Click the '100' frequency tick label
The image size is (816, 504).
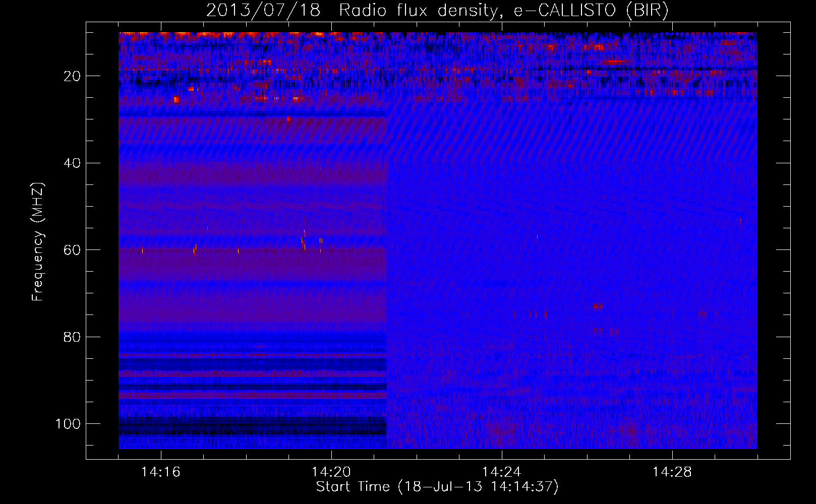68,424
